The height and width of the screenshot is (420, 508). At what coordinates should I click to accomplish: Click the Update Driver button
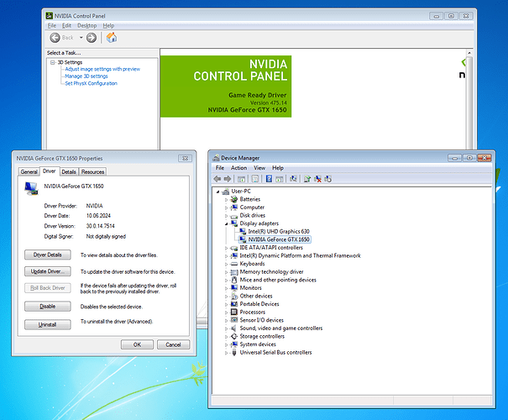48,271
